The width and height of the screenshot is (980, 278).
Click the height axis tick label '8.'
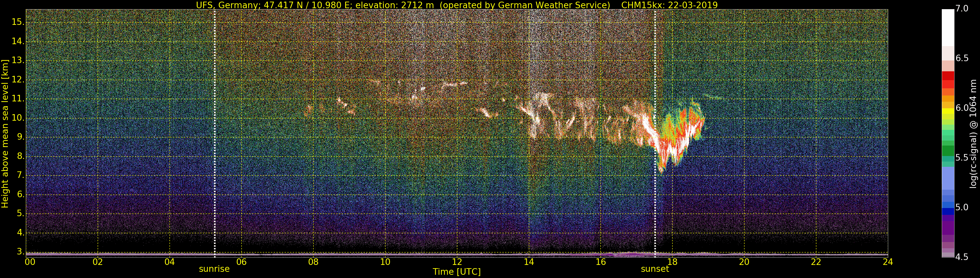pyautogui.click(x=20, y=156)
